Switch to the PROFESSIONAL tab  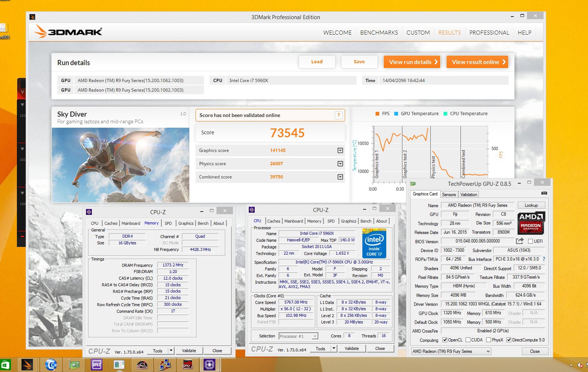pos(489,32)
